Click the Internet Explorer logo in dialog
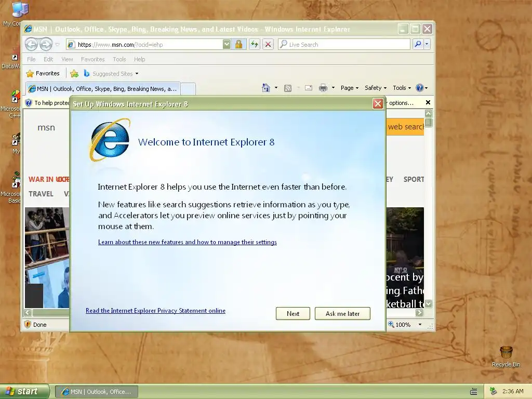 tap(110, 140)
